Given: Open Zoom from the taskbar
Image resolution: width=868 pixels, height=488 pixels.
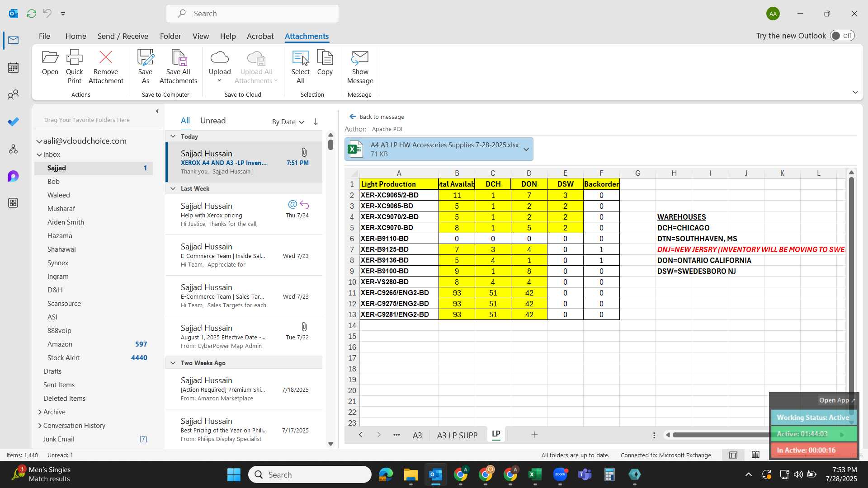Looking at the screenshot, I should [x=560, y=474].
